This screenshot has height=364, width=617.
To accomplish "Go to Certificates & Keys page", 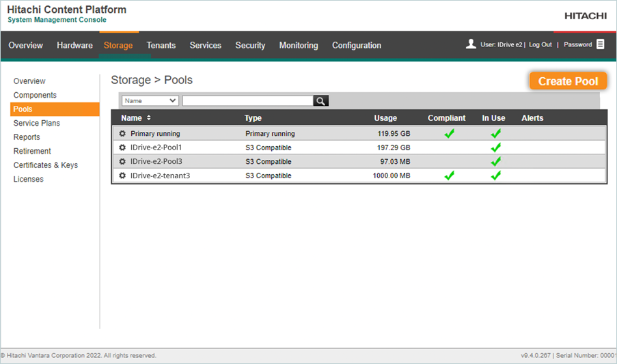I will [46, 165].
